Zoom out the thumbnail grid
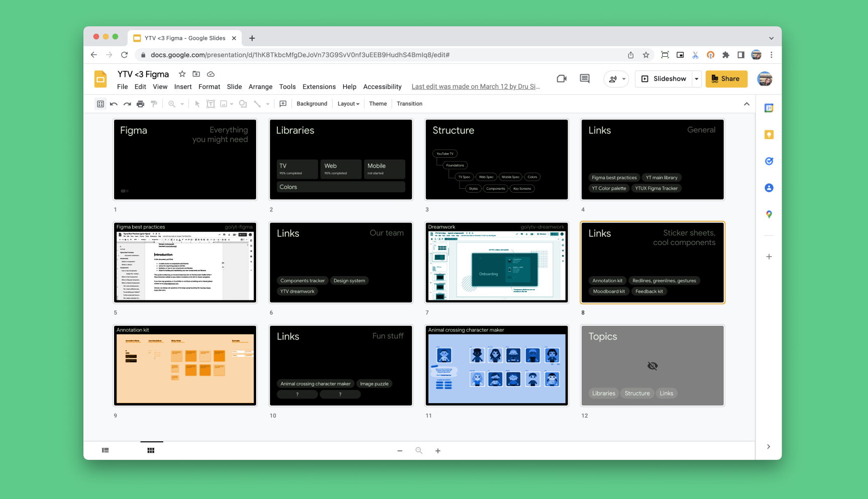 coord(400,451)
